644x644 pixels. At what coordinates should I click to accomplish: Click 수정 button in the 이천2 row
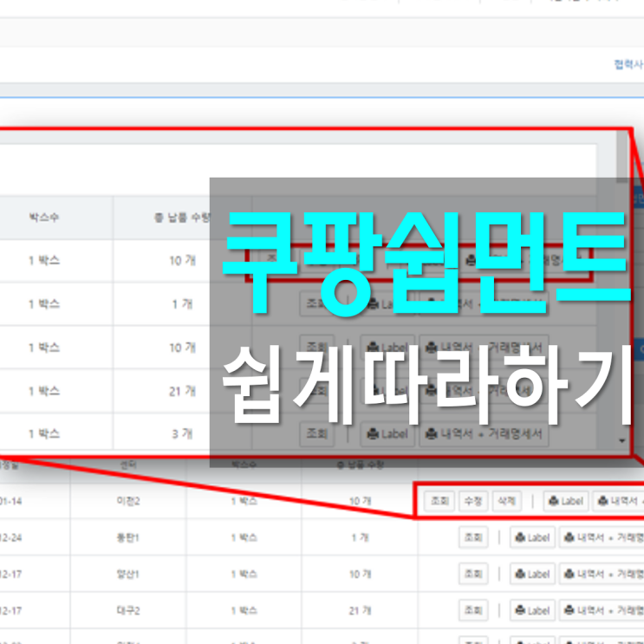tap(473, 501)
